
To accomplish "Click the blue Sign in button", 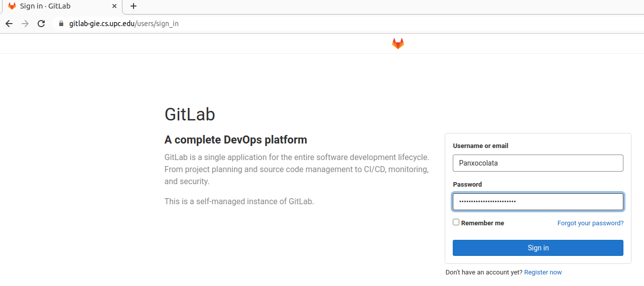I will click(538, 248).
